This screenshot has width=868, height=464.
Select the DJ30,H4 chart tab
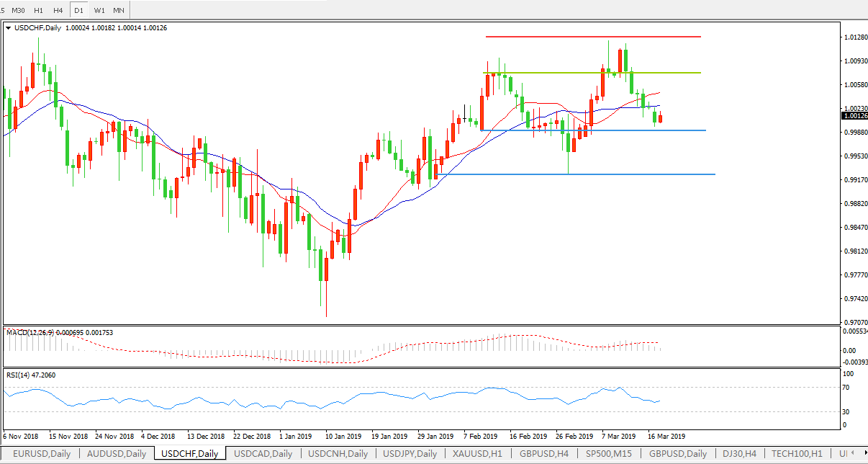pyautogui.click(x=739, y=454)
